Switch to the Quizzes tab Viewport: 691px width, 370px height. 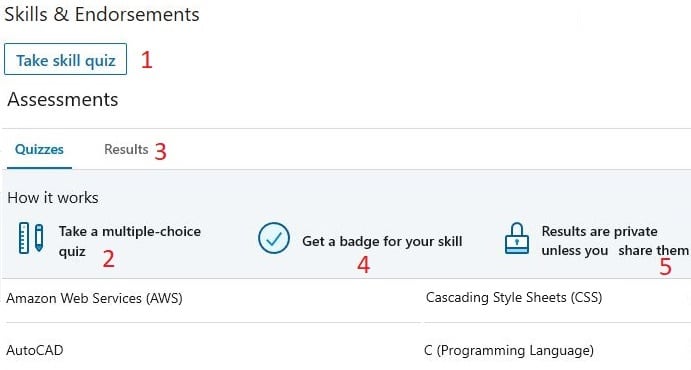[x=39, y=150]
